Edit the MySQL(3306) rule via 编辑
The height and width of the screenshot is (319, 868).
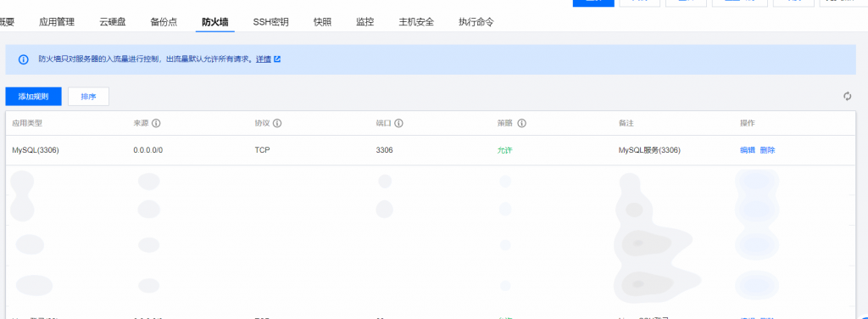coord(748,150)
